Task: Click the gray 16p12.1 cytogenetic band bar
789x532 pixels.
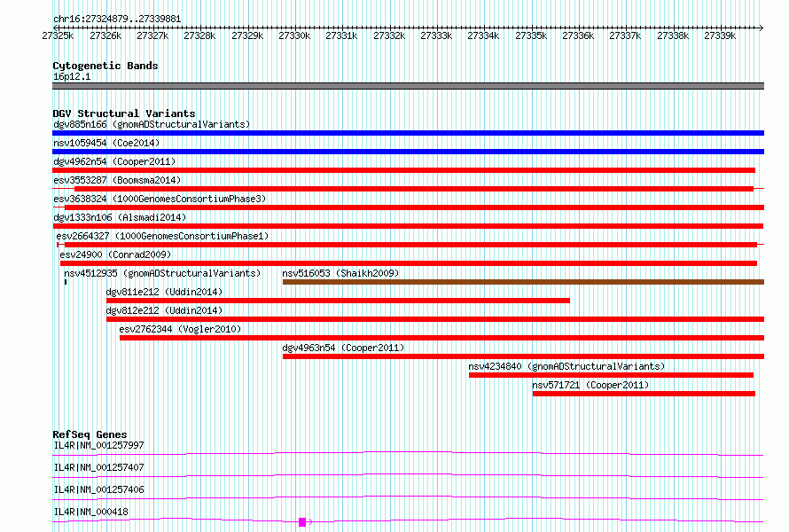Action: (408, 86)
